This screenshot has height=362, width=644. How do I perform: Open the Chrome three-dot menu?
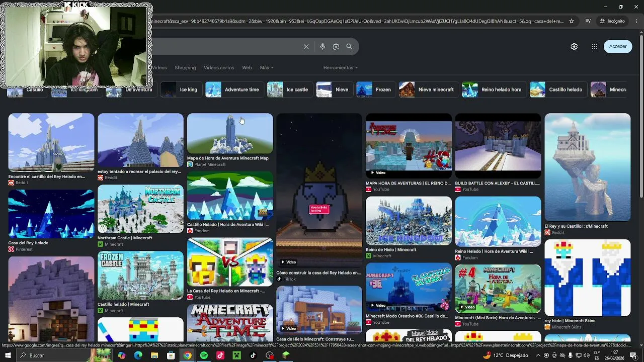click(636, 21)
